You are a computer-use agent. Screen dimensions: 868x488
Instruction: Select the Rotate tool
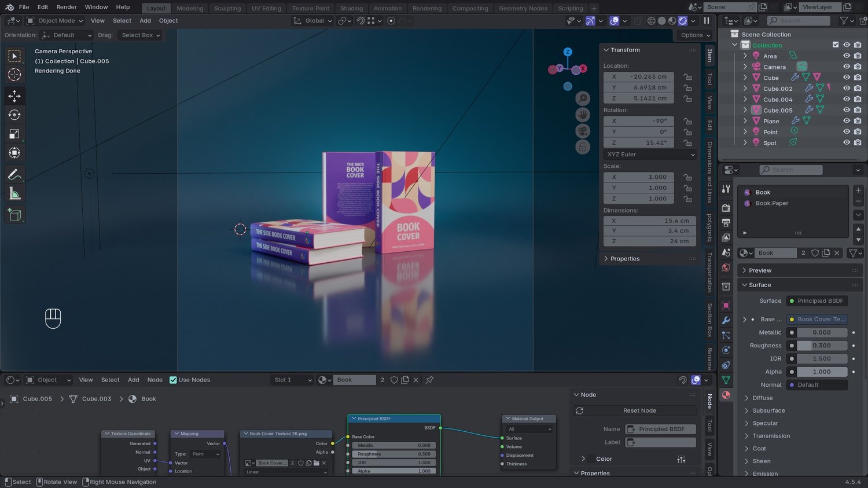pyautogui.click(x=14, y=115)
